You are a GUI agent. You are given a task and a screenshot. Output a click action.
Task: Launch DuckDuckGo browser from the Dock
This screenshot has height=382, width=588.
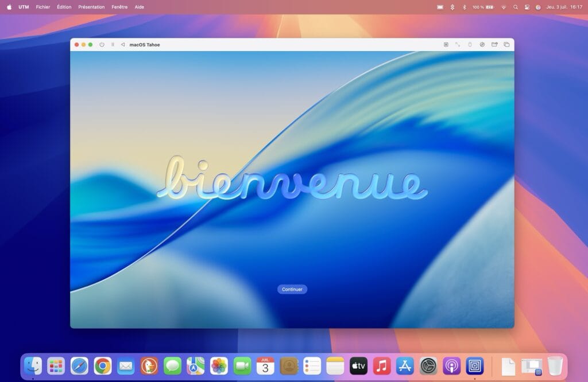click(149, 366)
